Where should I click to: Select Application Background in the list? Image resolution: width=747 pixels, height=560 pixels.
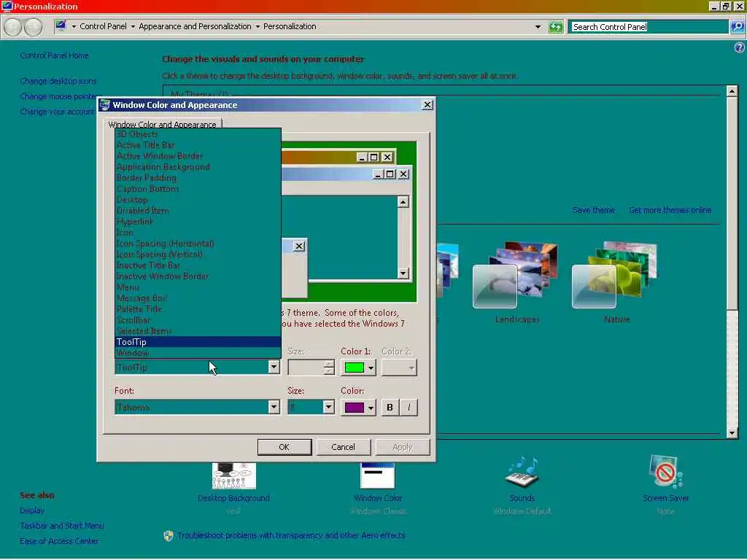pos(198,167)
